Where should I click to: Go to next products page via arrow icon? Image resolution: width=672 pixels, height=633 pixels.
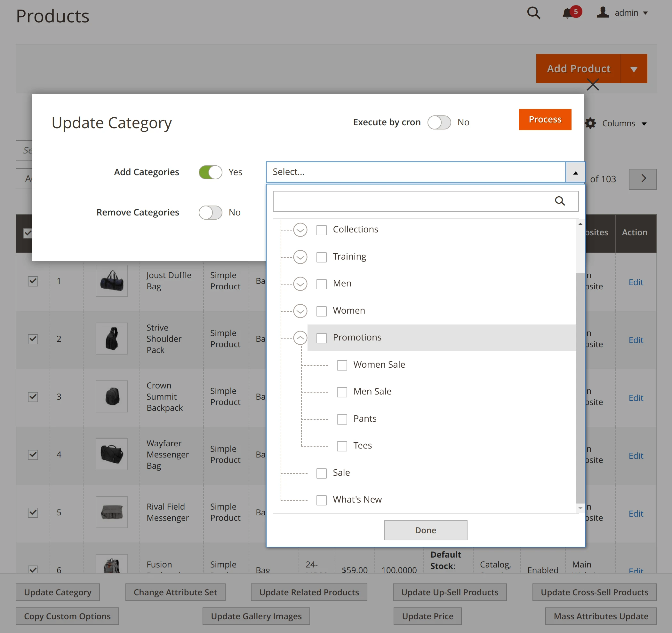[643, 179]
